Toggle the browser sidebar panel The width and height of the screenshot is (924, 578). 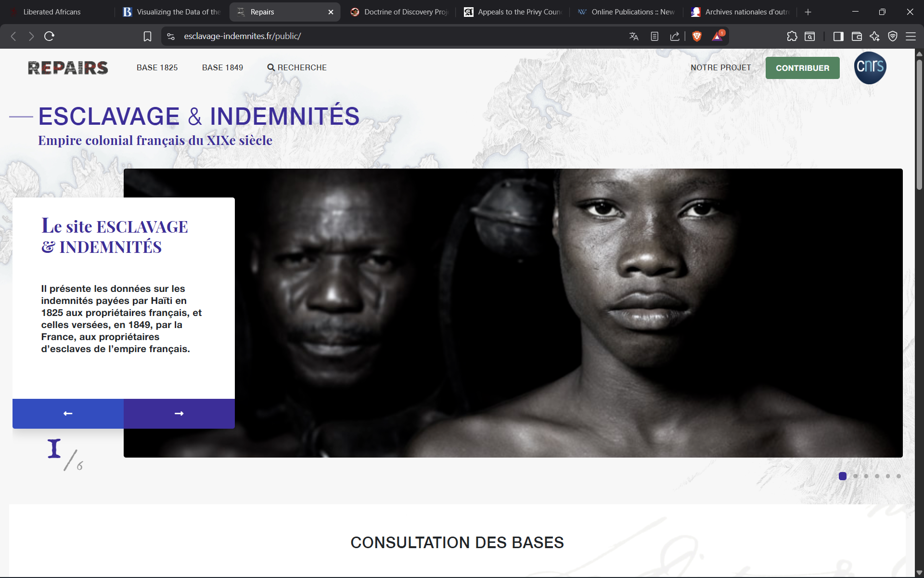point(838,36)
